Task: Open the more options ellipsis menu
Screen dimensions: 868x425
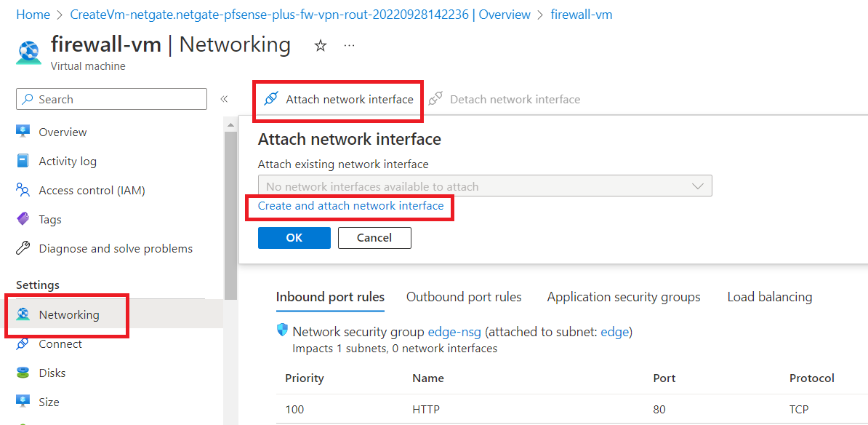Action: point(350,46)
